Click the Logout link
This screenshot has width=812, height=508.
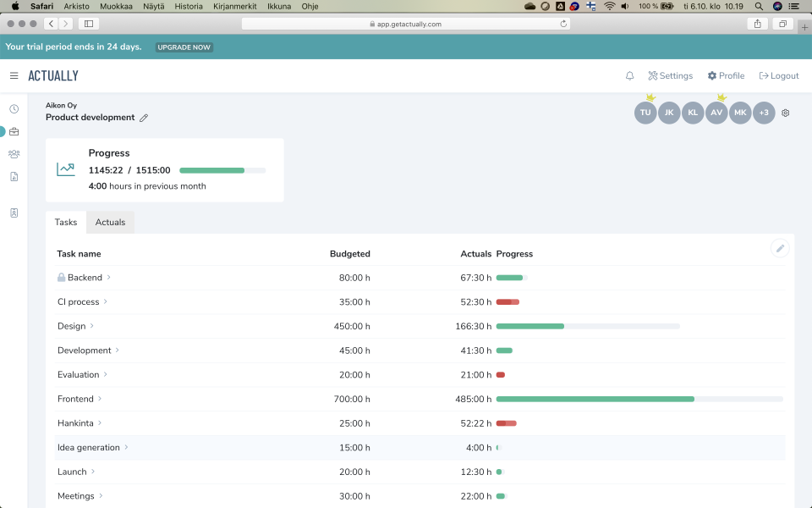coord(778,75)
